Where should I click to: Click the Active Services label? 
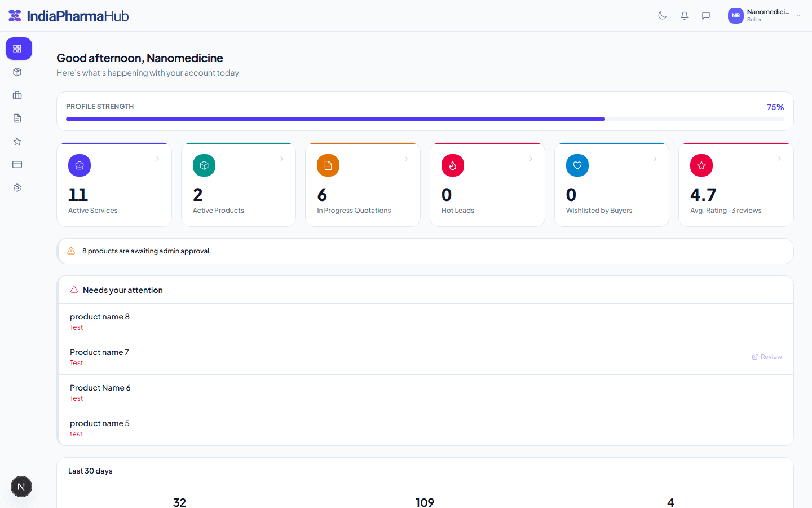[x=93, y=211]
